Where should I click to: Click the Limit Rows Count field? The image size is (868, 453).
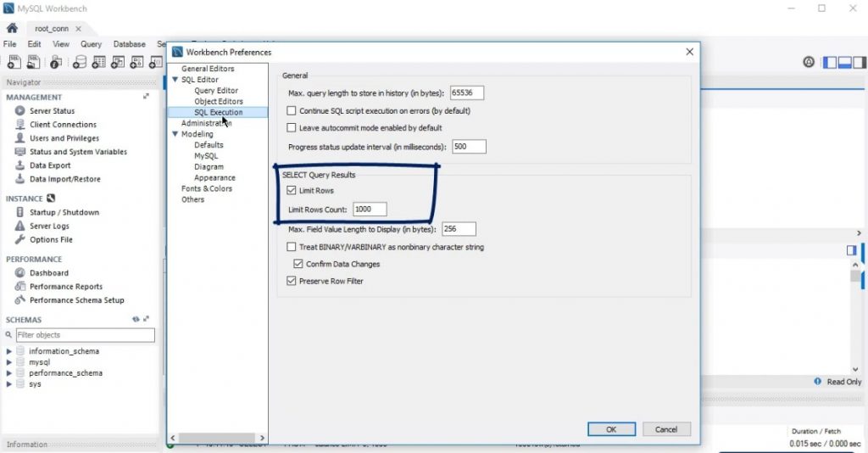tap(370, 210)
